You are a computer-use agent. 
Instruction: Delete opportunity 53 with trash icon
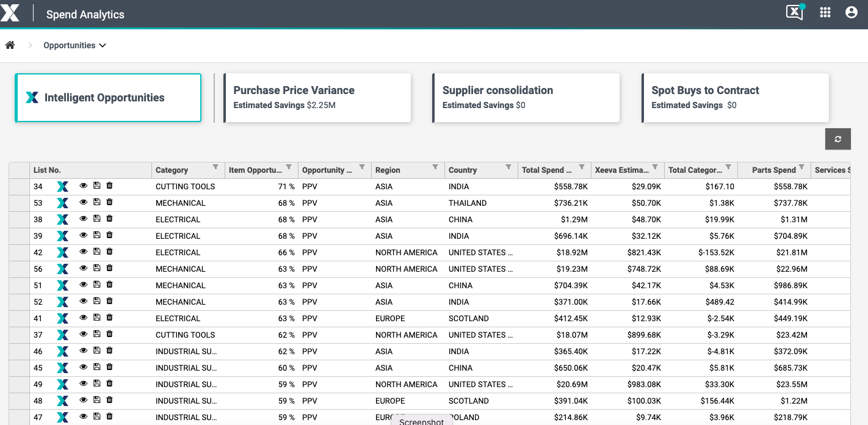pyautogui.click(x=110, y=202)
